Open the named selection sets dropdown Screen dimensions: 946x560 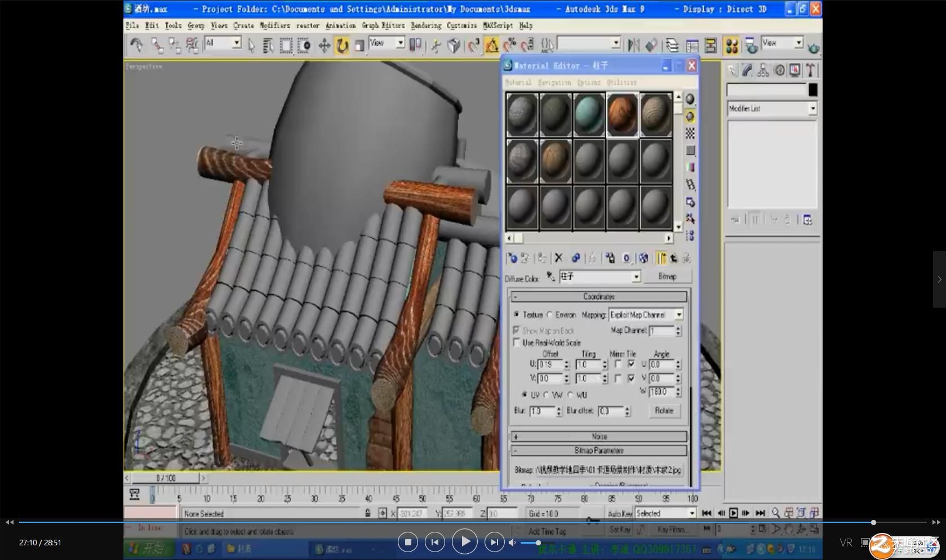point(589,43)
